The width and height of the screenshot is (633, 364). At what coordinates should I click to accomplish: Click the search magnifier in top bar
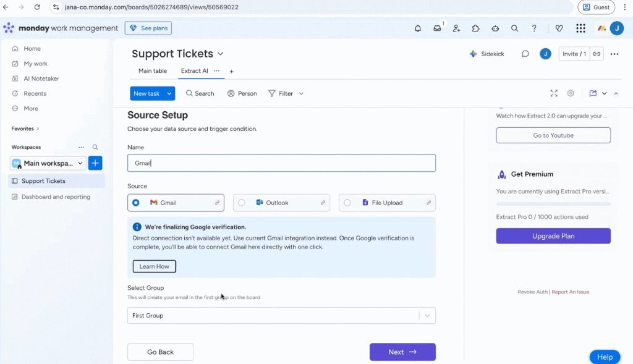(x=514, y=28)
